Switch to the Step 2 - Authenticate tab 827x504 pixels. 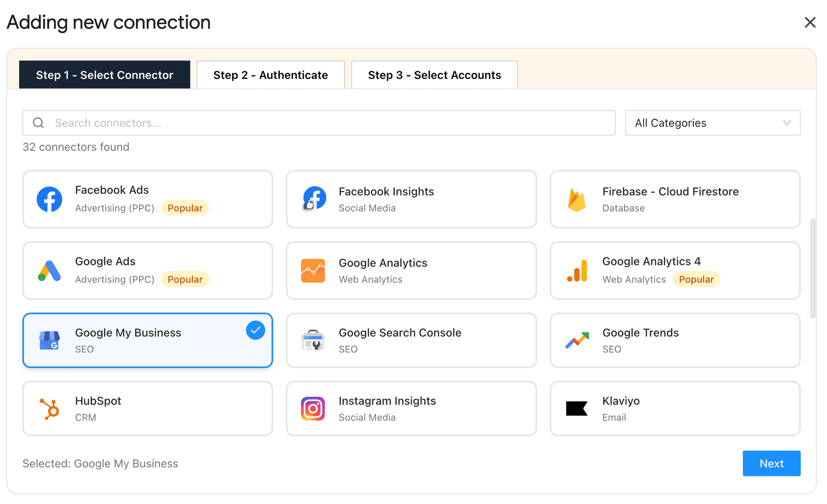[270, 75]
